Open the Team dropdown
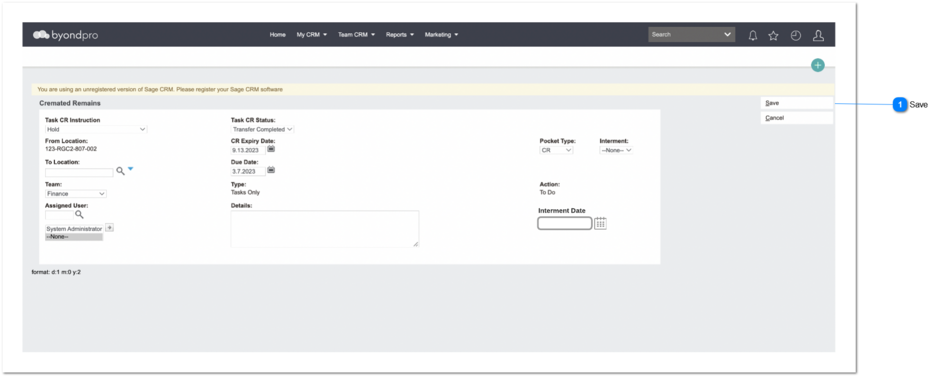Screen dimensions: 936x377 (76, 193)
